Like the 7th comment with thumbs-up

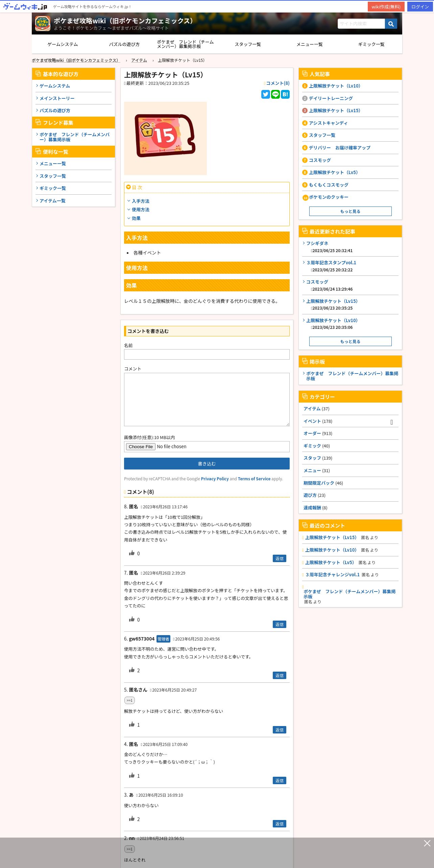click(132, 619)
